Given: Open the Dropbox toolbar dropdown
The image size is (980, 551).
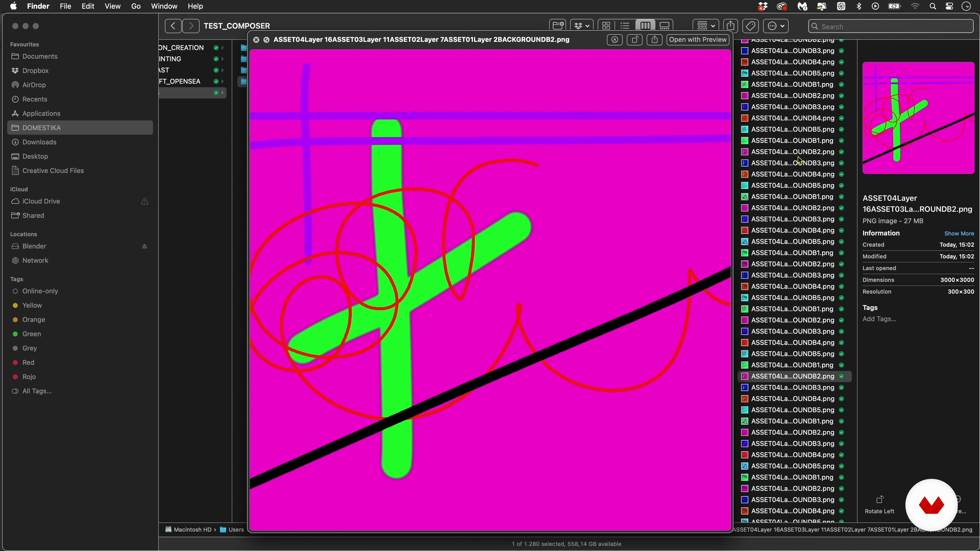Looking at the screenshot, I should pos(581,26).
